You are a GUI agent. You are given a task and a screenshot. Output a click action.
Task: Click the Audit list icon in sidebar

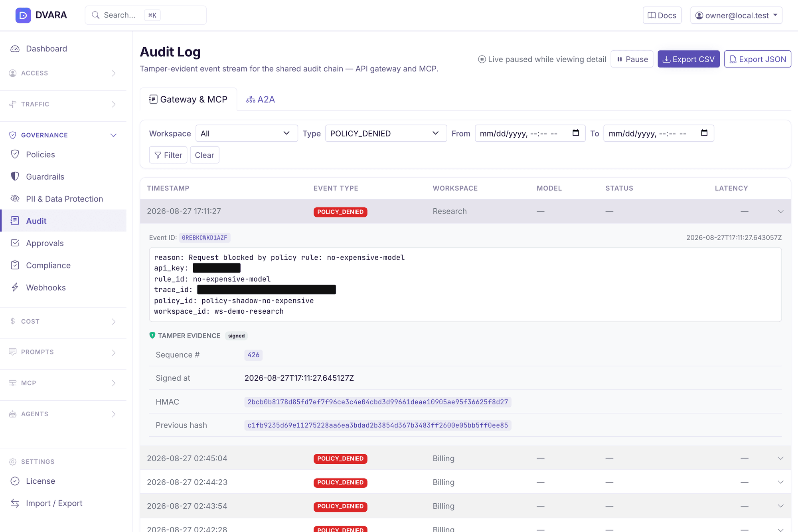click(15, 221)
